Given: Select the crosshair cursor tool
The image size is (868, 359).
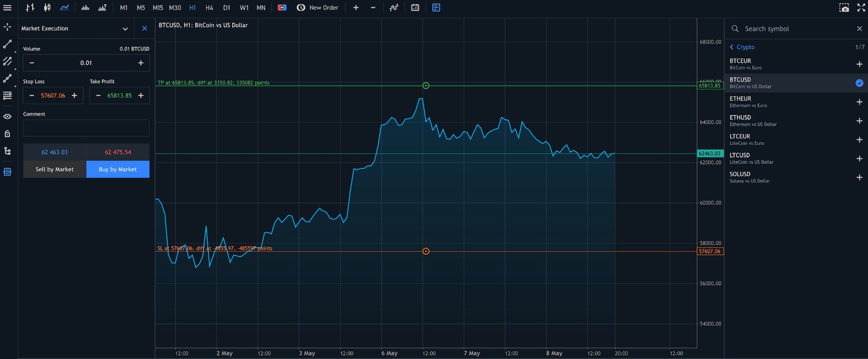Looking at the screenshot, I should (x=8, y=27).
